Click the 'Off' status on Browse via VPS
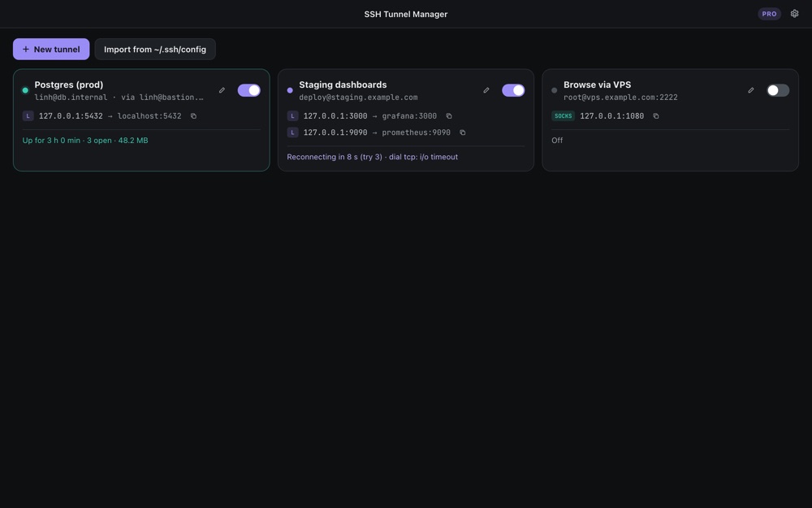Screen dimensions: 812x508 (x=557, y=141)
